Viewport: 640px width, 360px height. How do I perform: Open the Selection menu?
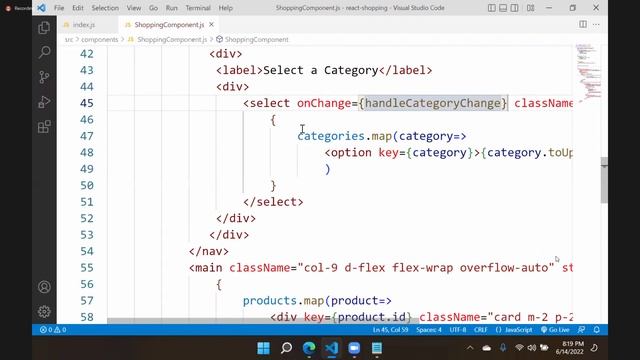[x=105, y=8]
